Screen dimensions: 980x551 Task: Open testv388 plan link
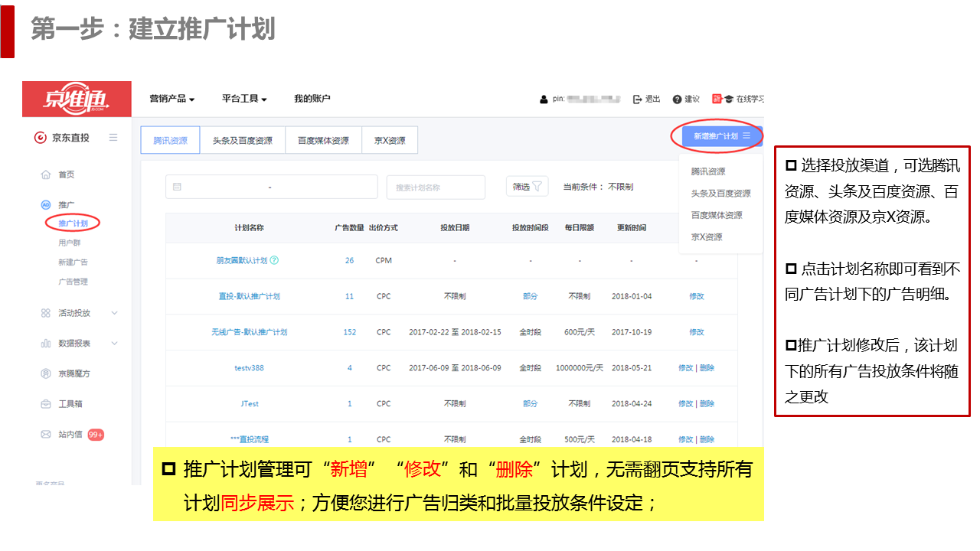click(249, 368)
